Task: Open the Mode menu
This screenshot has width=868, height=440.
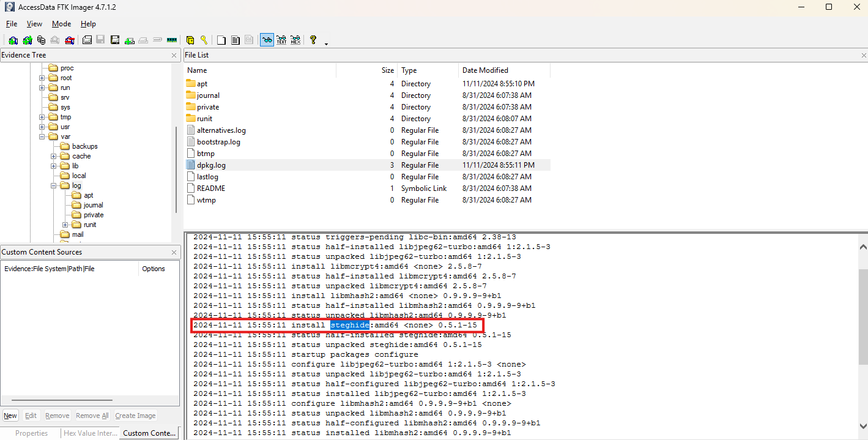Action: tap(61, 24)
